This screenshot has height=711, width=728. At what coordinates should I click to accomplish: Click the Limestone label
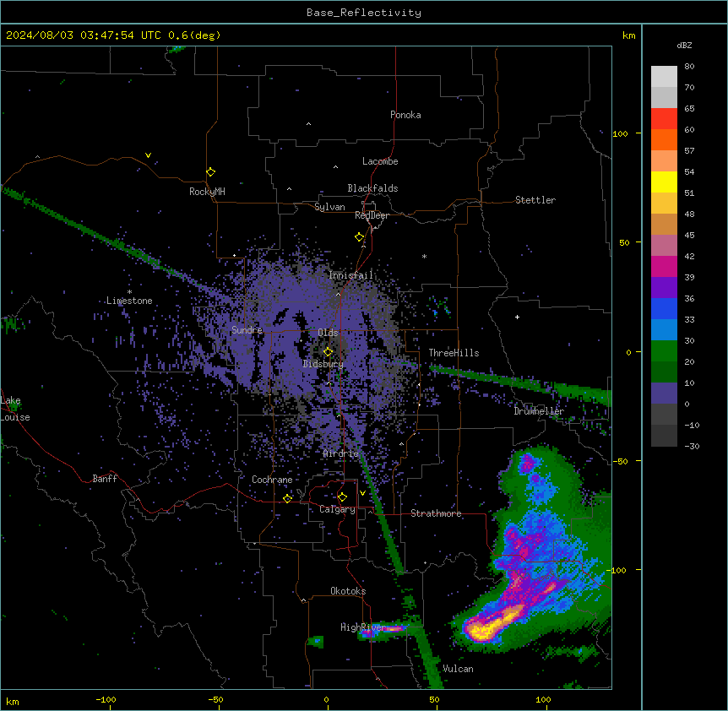[x=129, y=301]
